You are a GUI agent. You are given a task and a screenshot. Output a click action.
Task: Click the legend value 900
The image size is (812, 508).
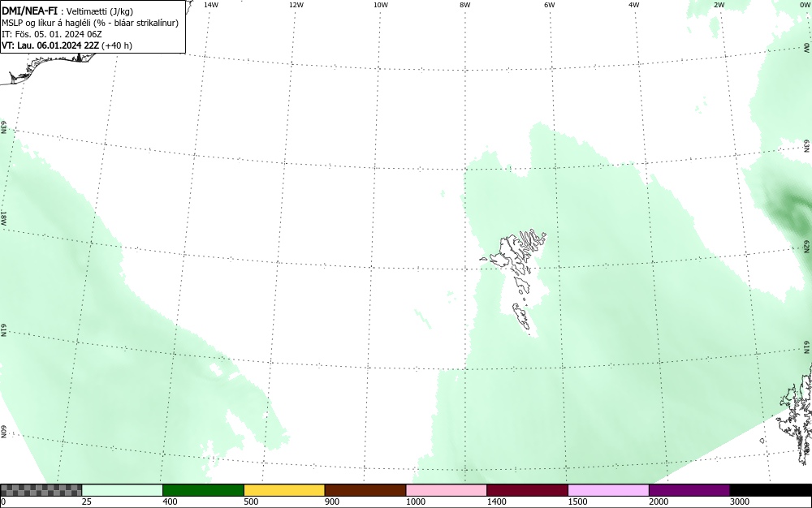pyautogui.click(x=332, y=502)
